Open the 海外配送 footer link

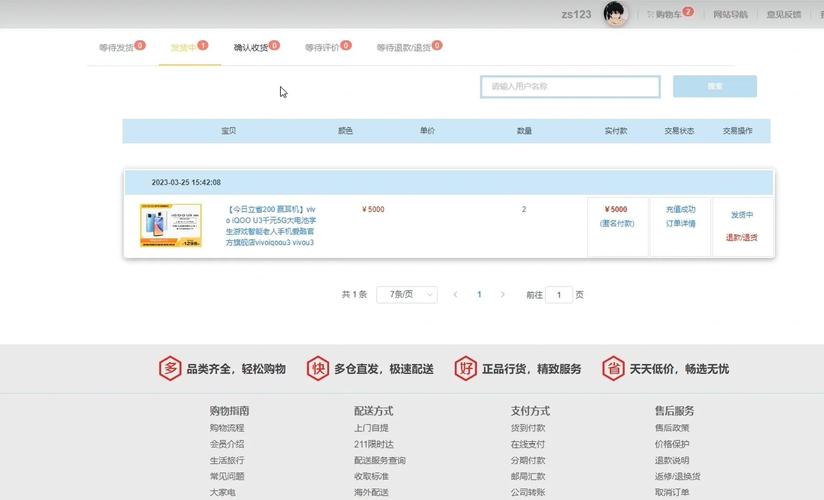[372, 492]
